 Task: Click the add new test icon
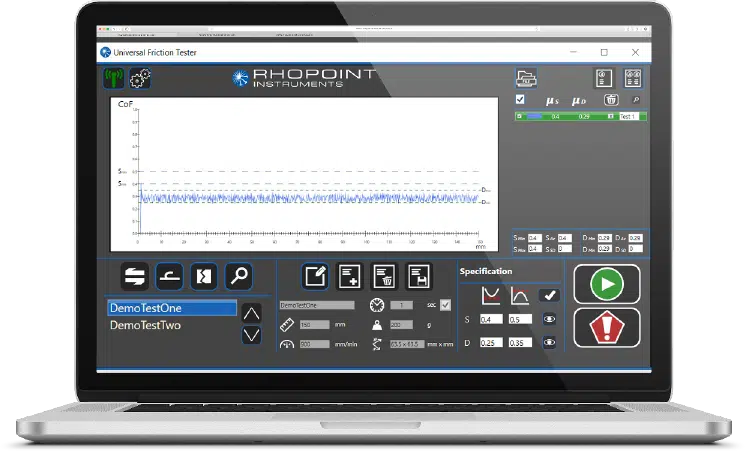tap(350, 277)
